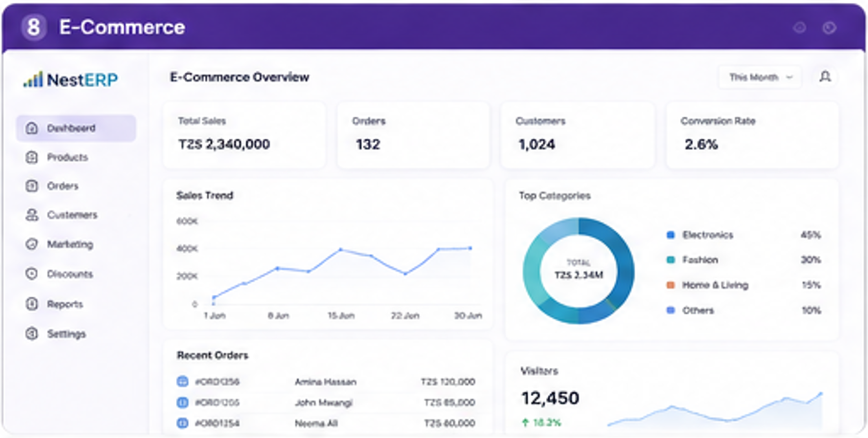868x438 pixels.
Task: Click the rightmost round icon in purple header
Action: 829,28
